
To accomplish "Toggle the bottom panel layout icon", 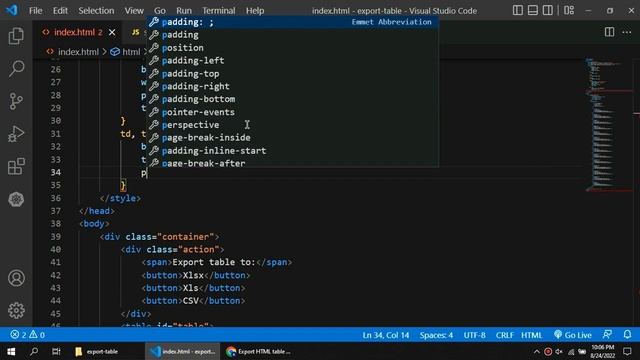I will [x=533, y=10].
